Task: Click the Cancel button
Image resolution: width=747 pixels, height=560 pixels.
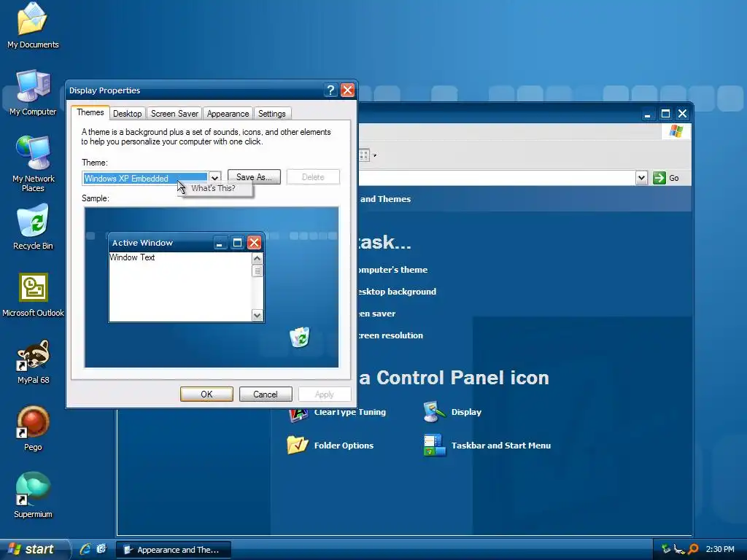Action: pyautogui.click(x=266, y=394)
